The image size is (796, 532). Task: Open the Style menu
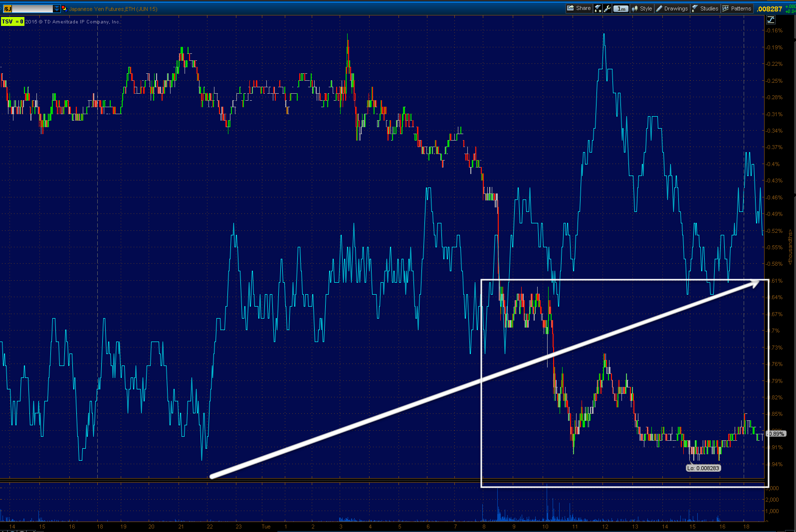click(x=642, y=8)
